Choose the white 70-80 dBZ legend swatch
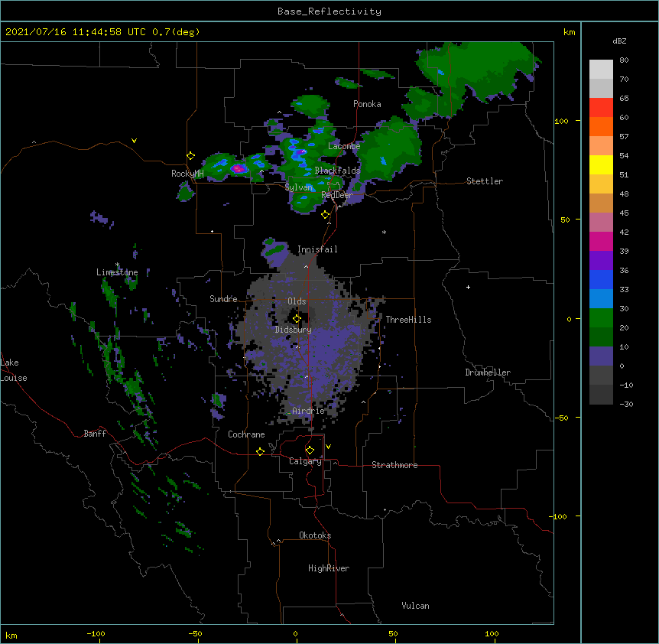 click(601, 70)
